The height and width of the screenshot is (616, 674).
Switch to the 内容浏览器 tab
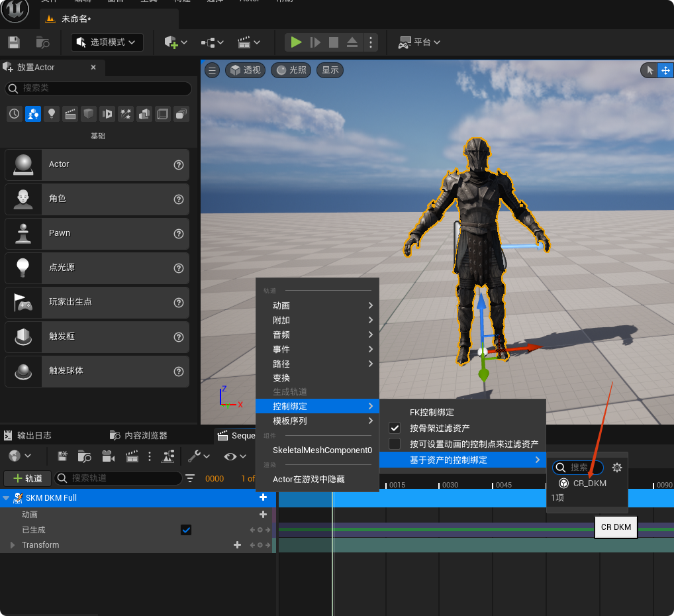(x=138, y=435)
